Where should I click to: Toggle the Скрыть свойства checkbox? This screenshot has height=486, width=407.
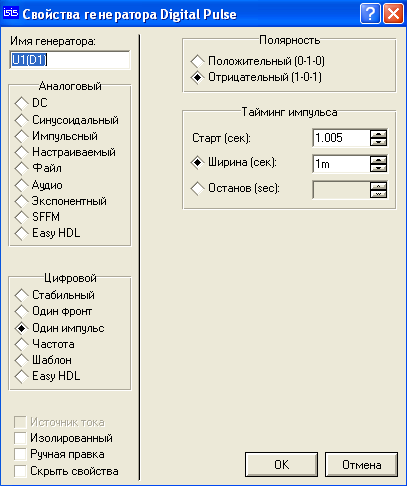tap(20, 471)
